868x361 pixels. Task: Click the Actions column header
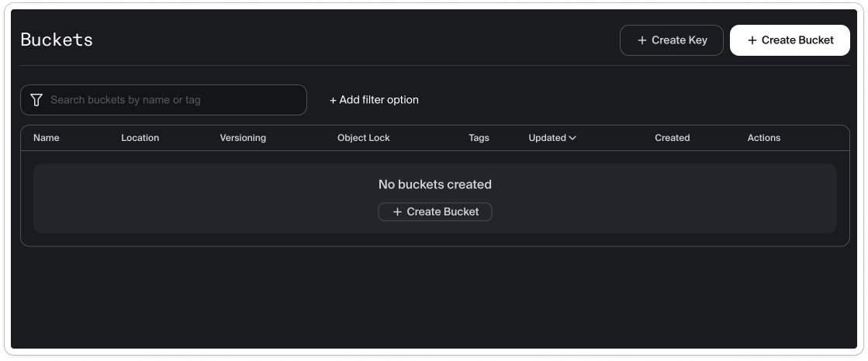(x=764, y=138)
